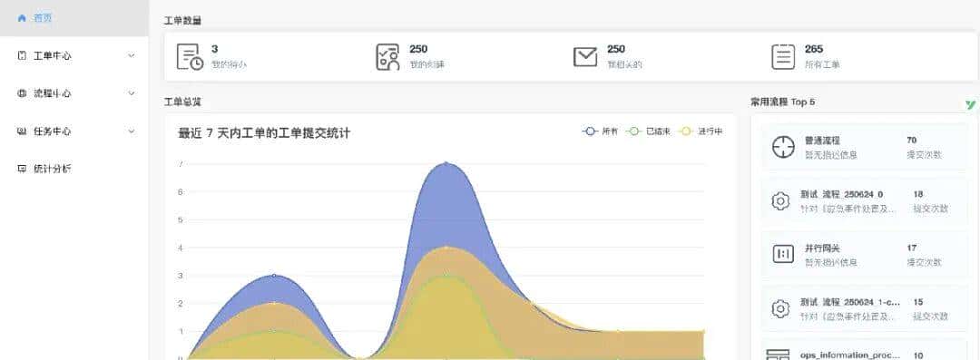Click the icon beside 流程中心
The height and width of the screenshot is (360, 980).
pos(22,93)
